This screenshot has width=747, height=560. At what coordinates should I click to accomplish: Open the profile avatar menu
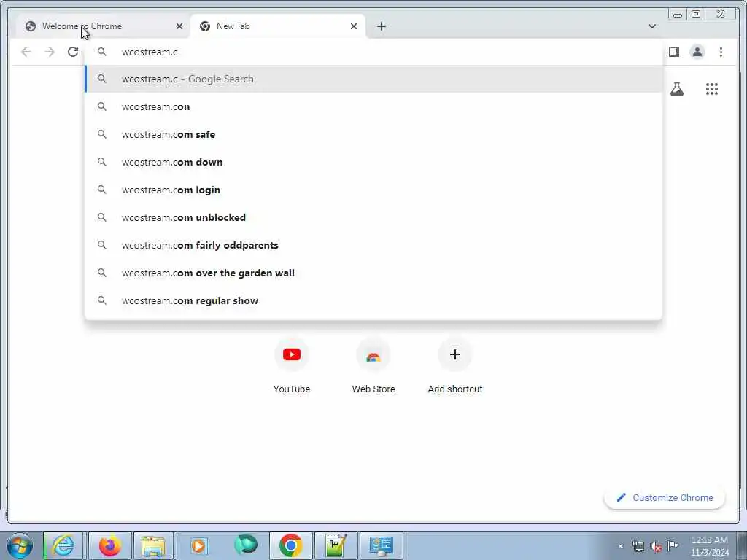click(697, 52)
